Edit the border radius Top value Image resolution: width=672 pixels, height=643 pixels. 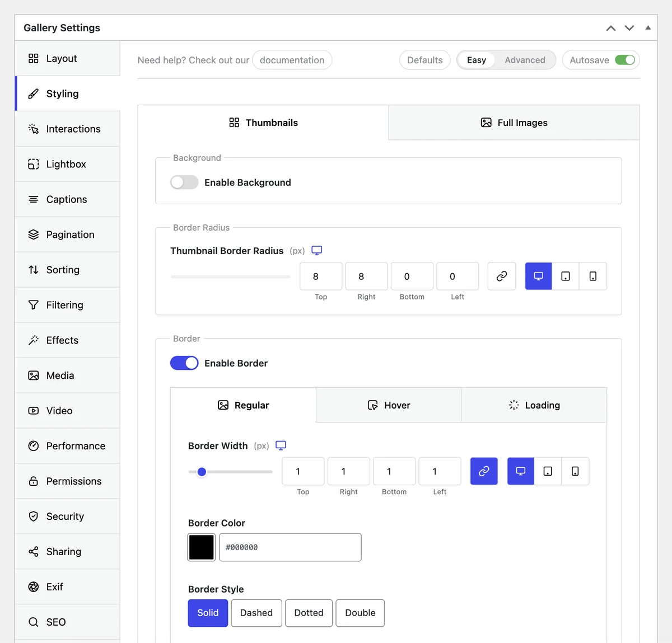point(321,276)
